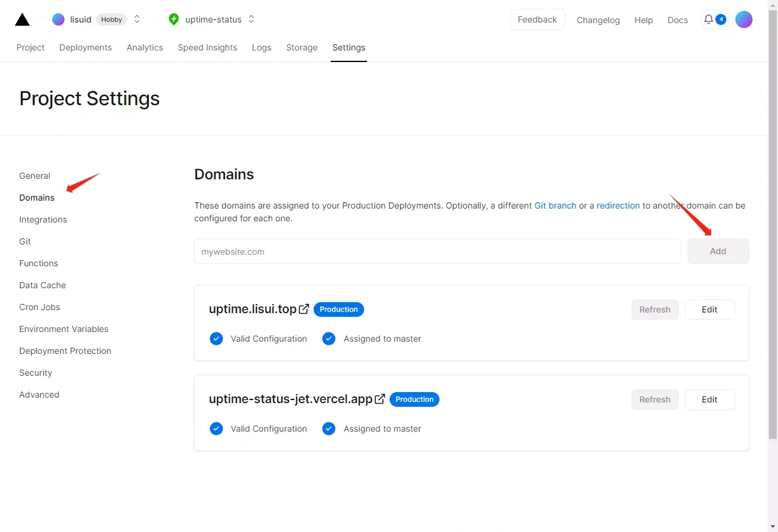This screenshot has height=532, width=778.
Task: Select the Settings tab
Action: coord(349,47)
